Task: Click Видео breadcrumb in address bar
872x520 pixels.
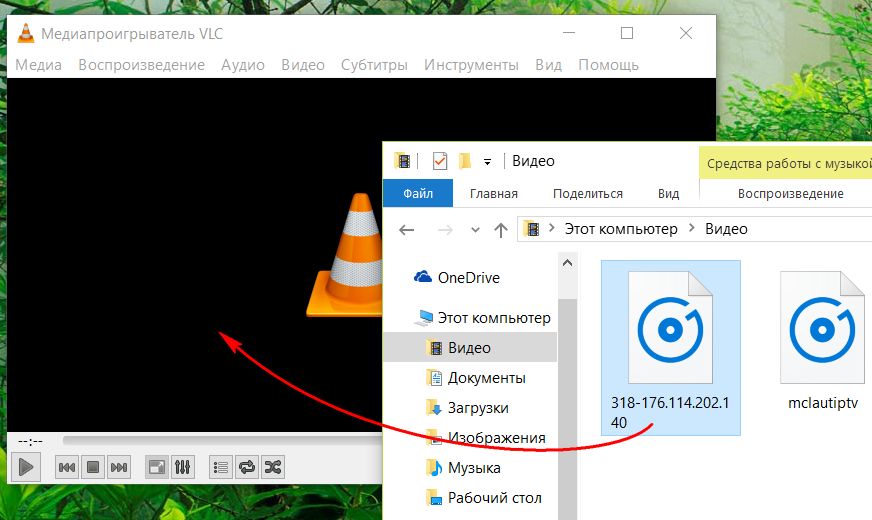Action: pyautogui.click(x=726, y=229)
